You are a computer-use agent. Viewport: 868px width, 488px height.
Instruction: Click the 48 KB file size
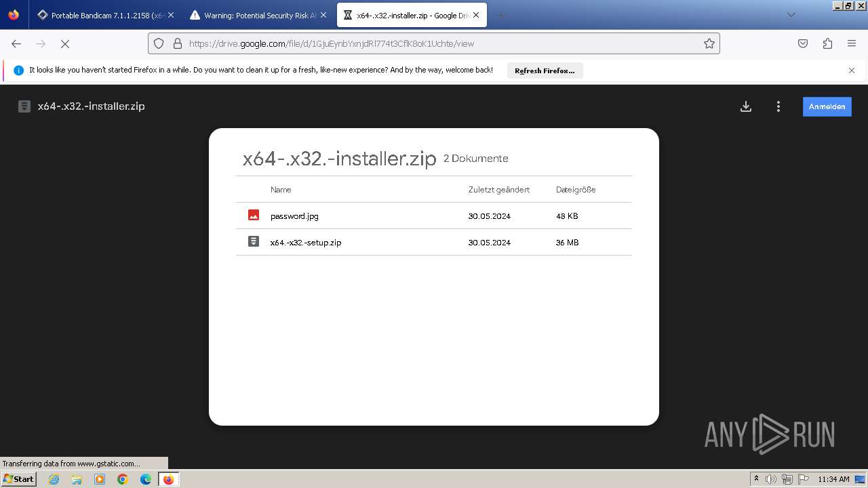pos(567,216)
